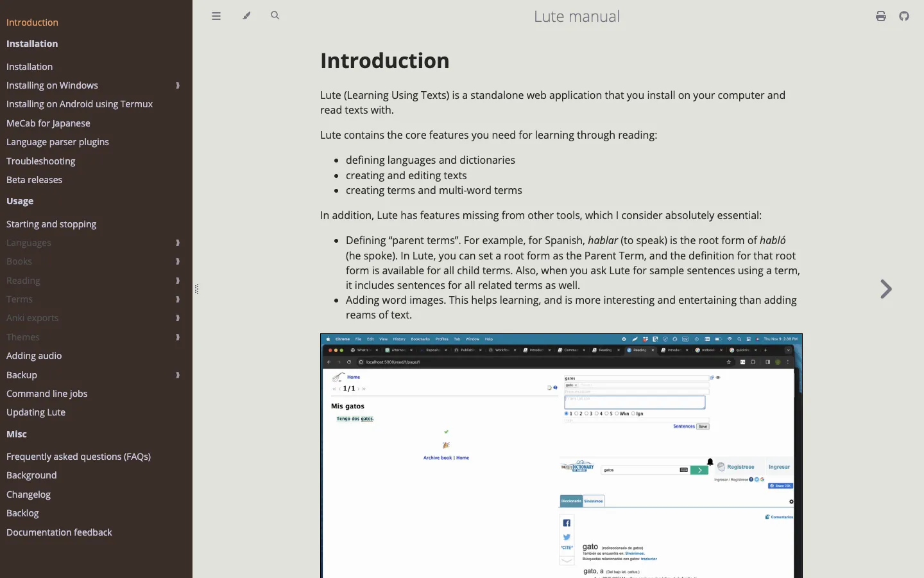Open Installing on Android using Termux
This screenshot has width=924, height=578.
click(x=80, y=104)
